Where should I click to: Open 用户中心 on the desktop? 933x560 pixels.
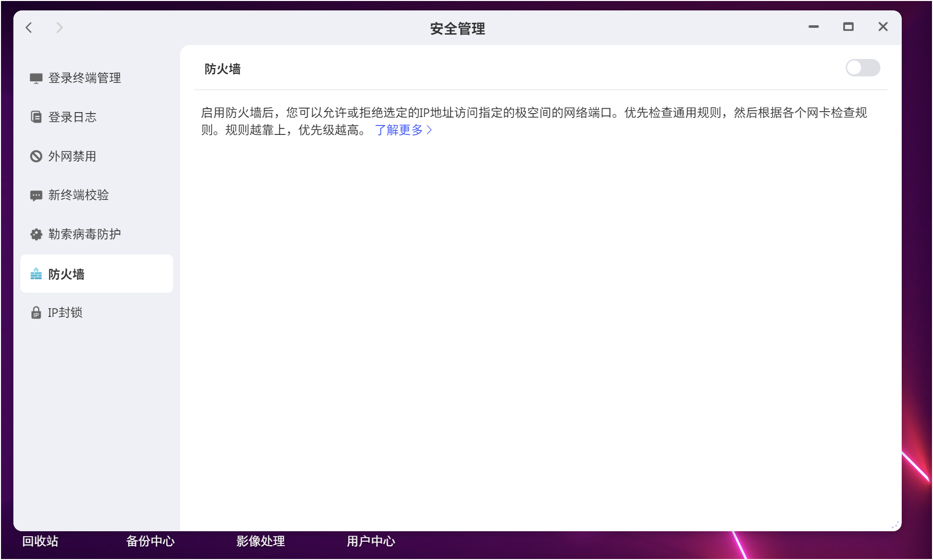pos(371,541)
